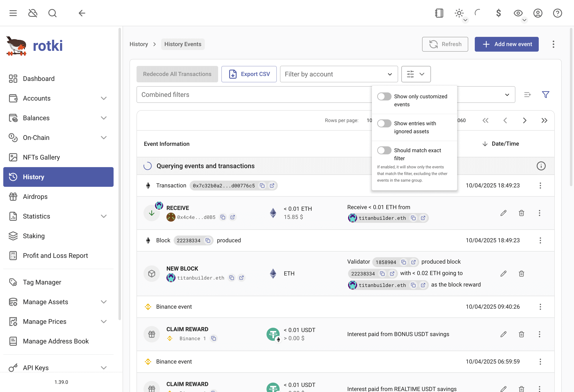Open the notes sidebar icon
The image size is (574, 392).
[439, 13]
